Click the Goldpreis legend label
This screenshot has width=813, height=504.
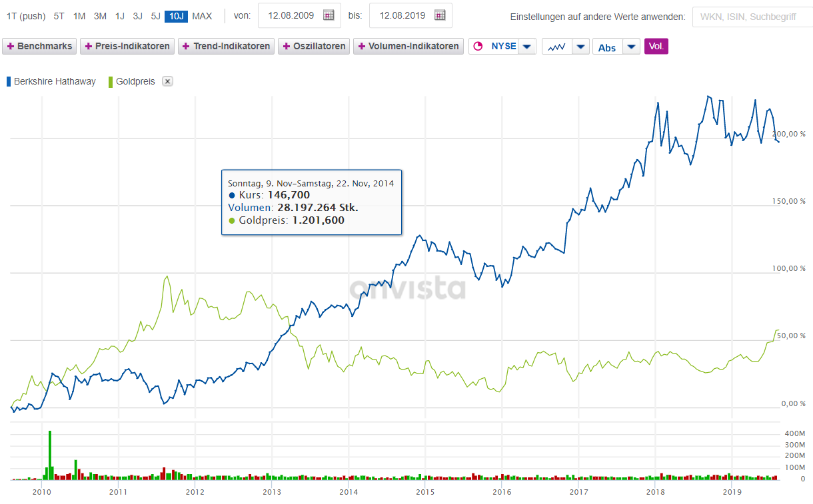coord(135,81)
